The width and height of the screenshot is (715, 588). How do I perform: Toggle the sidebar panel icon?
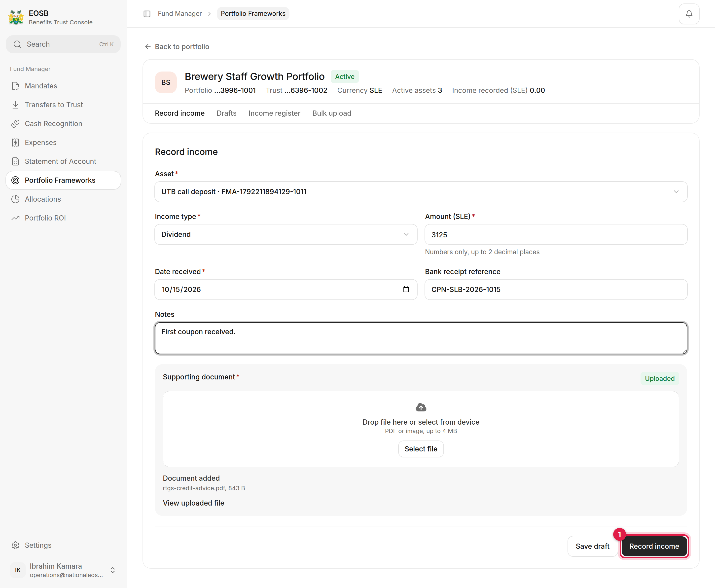[x=147, y=14]
